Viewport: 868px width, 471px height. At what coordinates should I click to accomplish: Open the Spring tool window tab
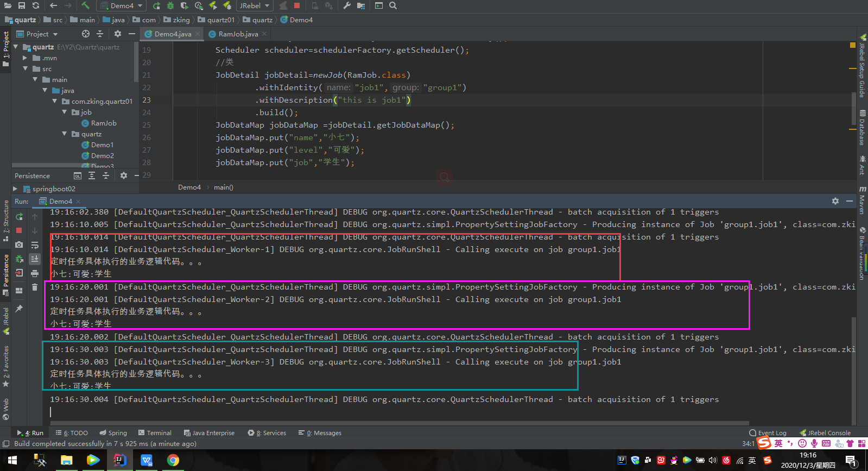pos(113,433)
